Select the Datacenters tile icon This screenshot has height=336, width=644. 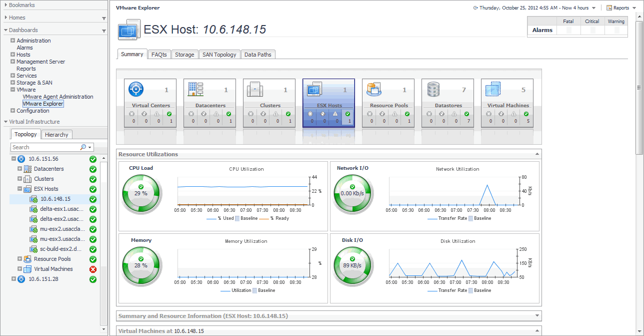(x=195, y=89)
